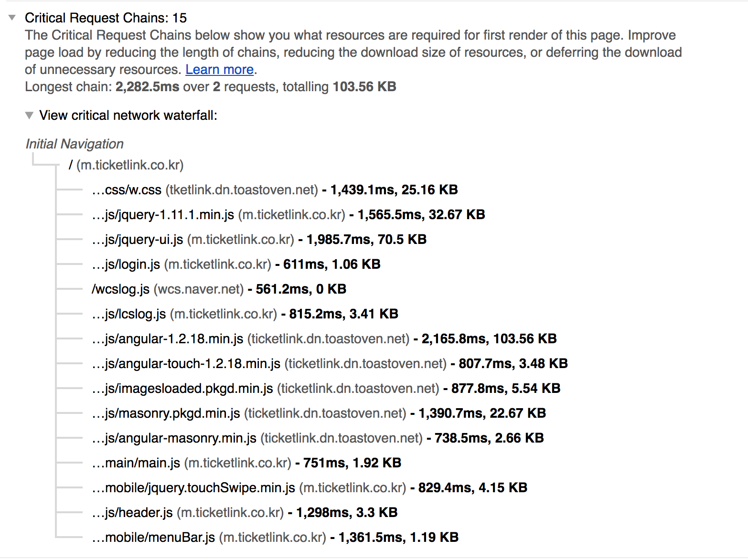
Task: Click the js/header.js request entry
Action: click(132, 513)
